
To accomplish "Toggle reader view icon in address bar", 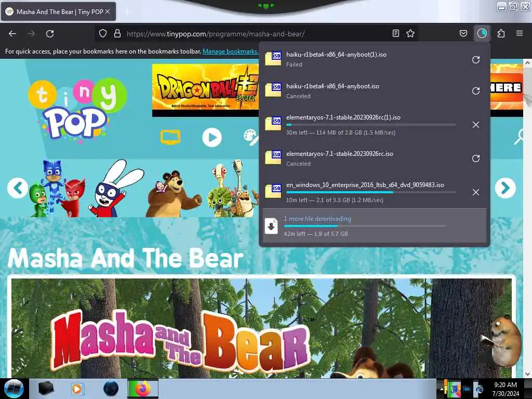I will coord(395,34).
